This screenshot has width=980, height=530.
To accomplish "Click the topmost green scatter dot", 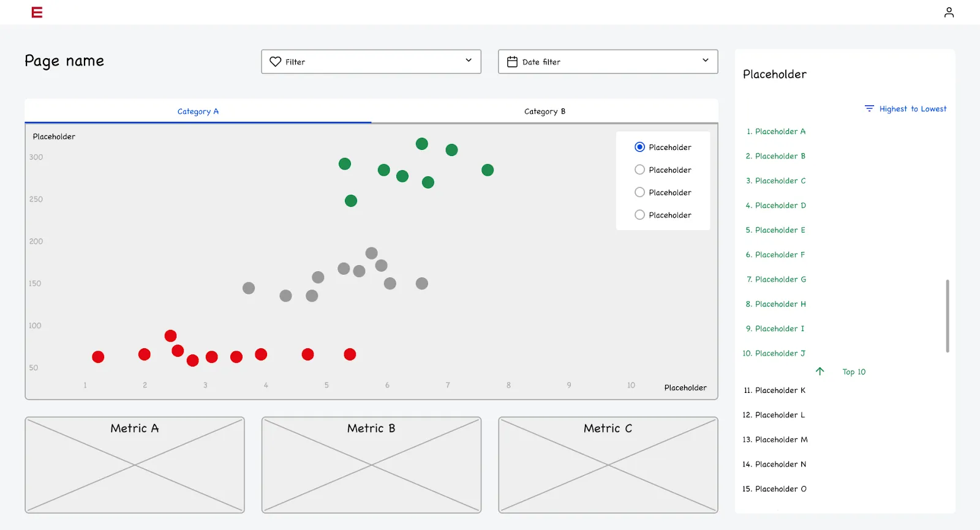I will (422, 144).
